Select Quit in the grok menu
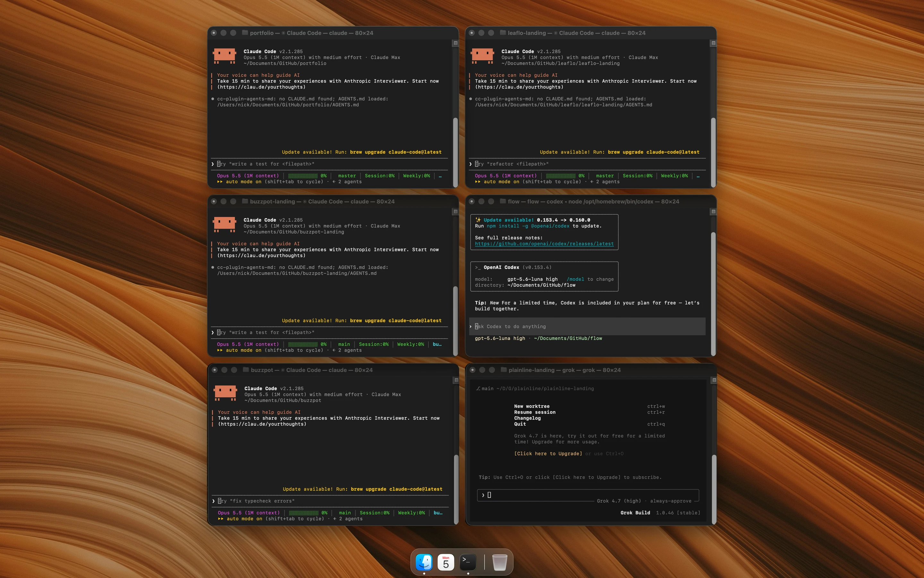The width and height of the screenshot is (924, 578). click(520, 424)
